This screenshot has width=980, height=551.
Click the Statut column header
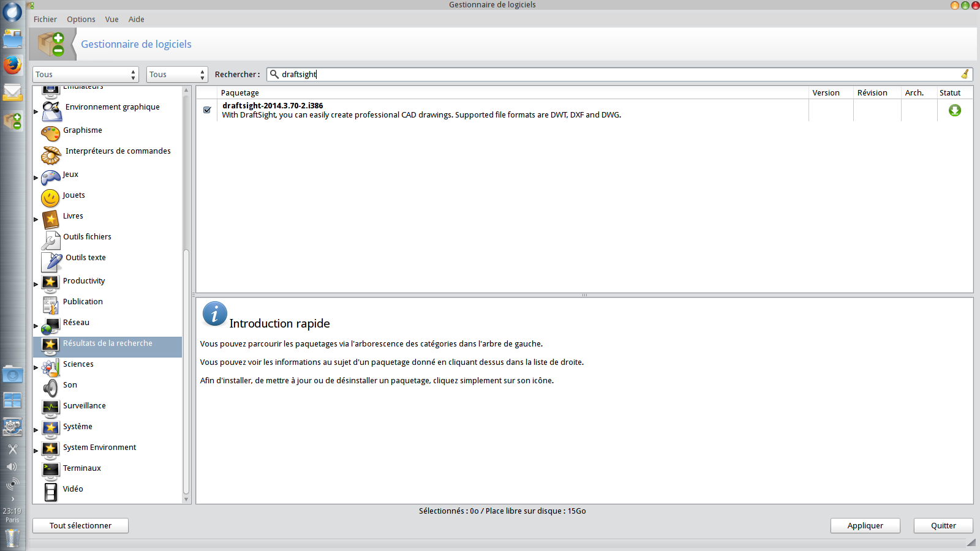pyautogui.click(x=955, y=92)
